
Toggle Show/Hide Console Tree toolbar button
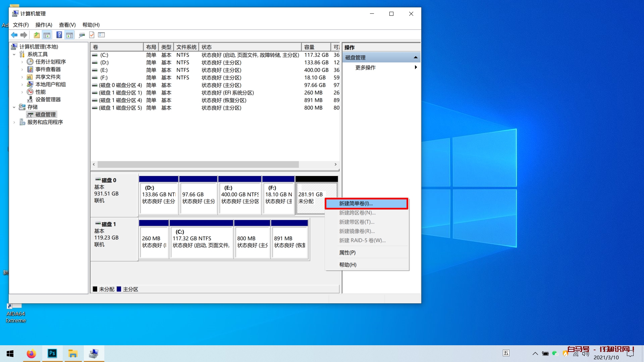point(47,35)
